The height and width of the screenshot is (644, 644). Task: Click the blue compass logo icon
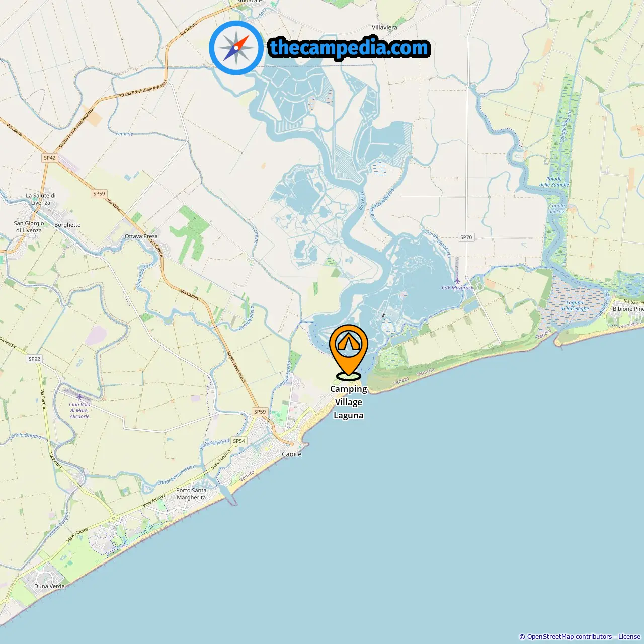(x=236, y=48)
